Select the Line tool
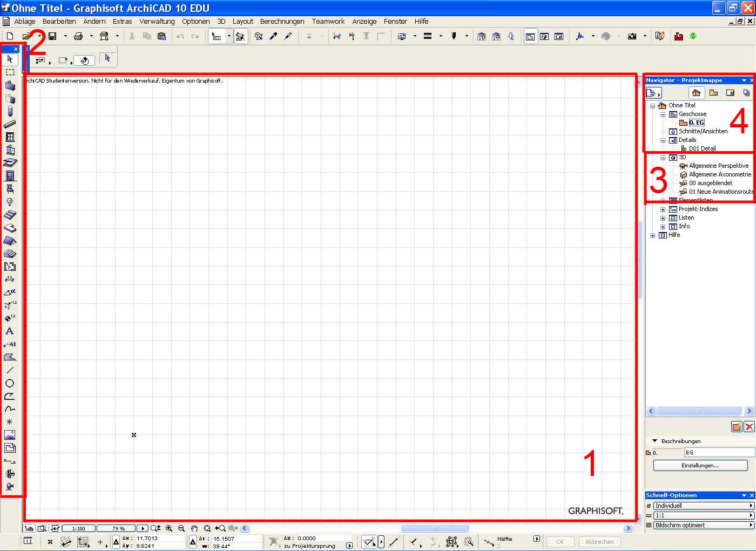The width and height of the screenshot is (756, 551). 10,370
